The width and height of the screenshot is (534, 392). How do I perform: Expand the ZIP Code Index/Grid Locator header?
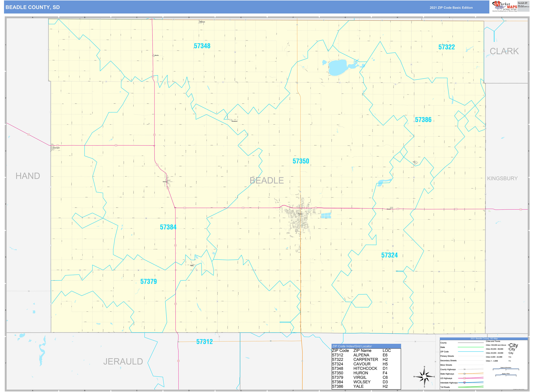(352, 346)
